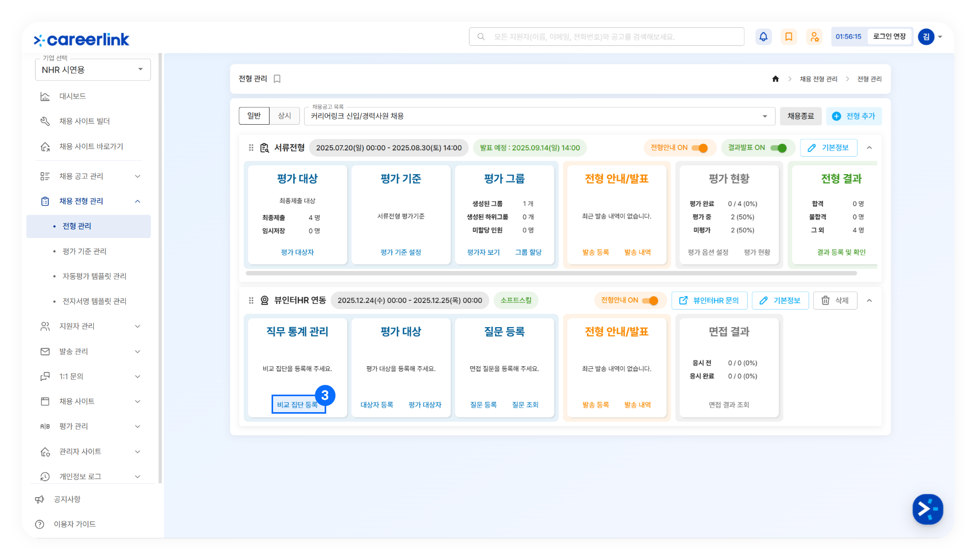This screenshot has width=976, height=560.
Task: Toggle 전형안내 ON switch for 뷰인터HR 연동
Action: (x=650, y=300)
